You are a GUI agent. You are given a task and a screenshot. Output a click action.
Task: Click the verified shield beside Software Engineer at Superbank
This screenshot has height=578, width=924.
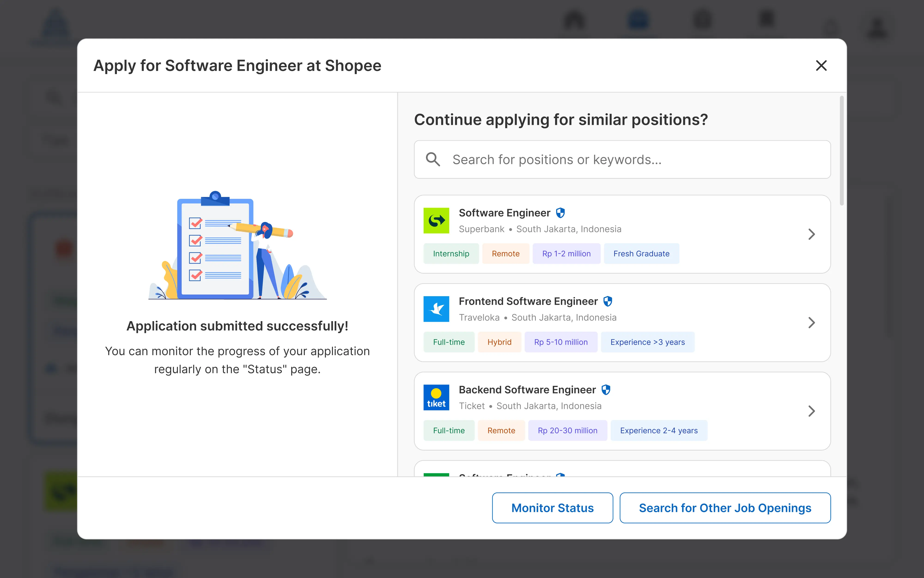click(x=560, y=213)
